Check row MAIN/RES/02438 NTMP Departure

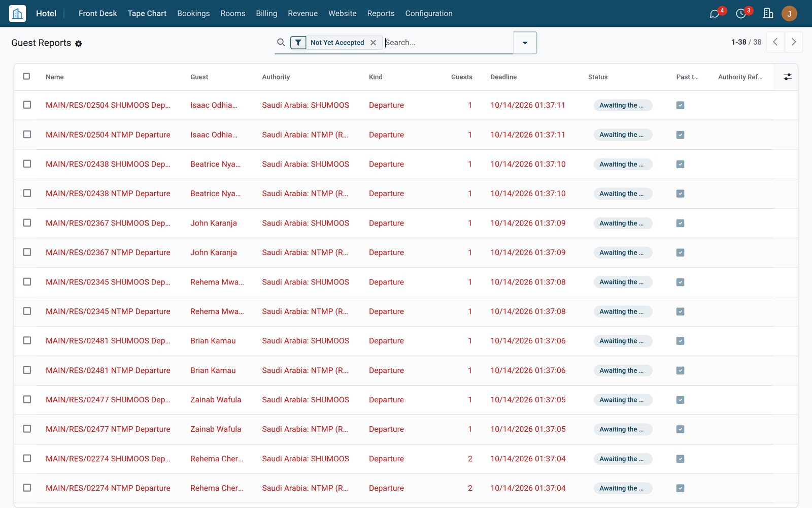[27, 194]
